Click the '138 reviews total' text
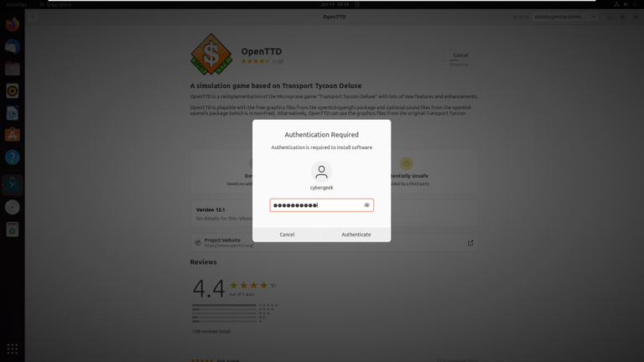Image resolution: width=644 pixels, height=362 pixels. [211, 331]
